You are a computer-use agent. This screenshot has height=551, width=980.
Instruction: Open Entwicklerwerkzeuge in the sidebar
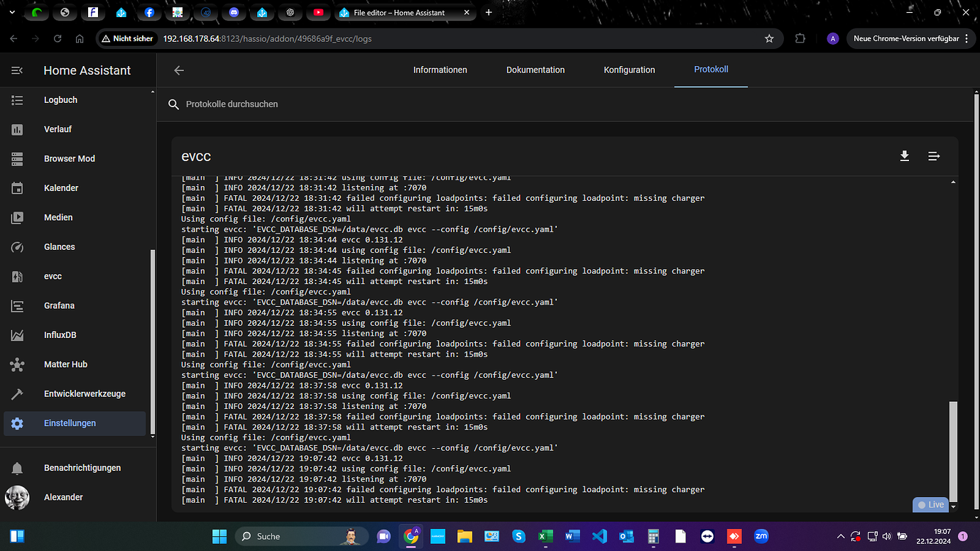[85, 393]
